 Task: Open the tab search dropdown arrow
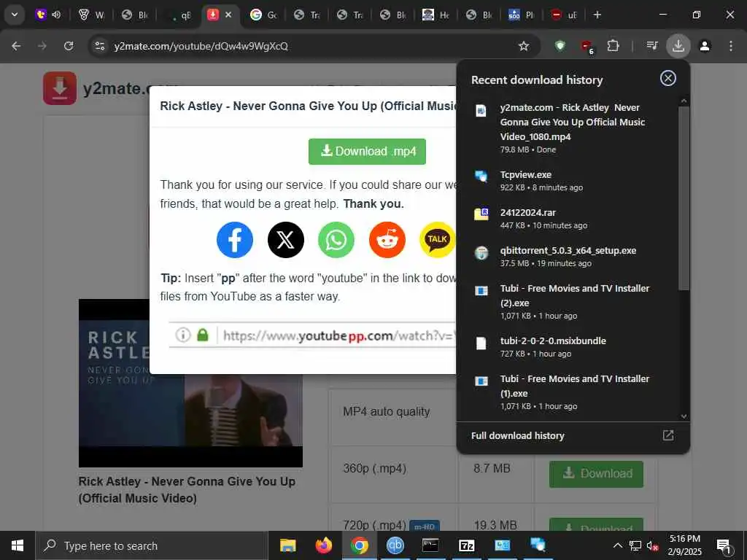coord(15,15)
